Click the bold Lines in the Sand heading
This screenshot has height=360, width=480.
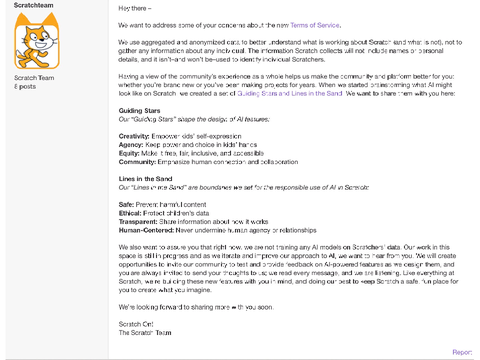145,179
